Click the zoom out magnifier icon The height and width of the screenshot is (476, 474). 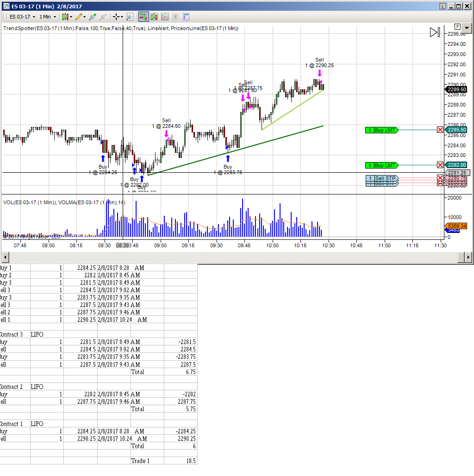point(103,17)
